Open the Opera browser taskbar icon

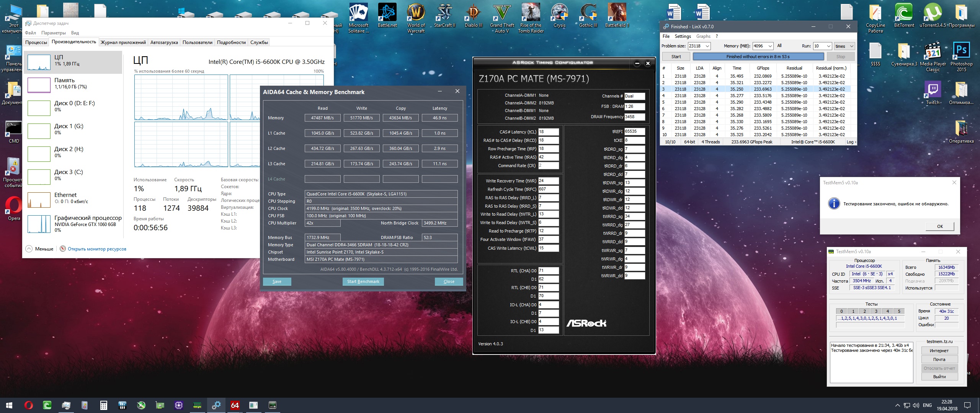click(x=29, y=405)
